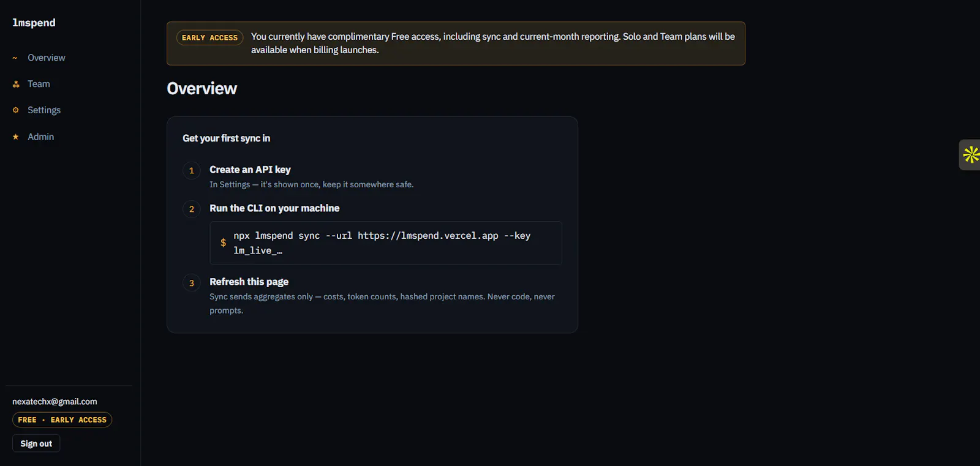This screenshot has height=466, width=980.
Task: Click the dollar prompt symbol in code block
Action: (223, 242)
